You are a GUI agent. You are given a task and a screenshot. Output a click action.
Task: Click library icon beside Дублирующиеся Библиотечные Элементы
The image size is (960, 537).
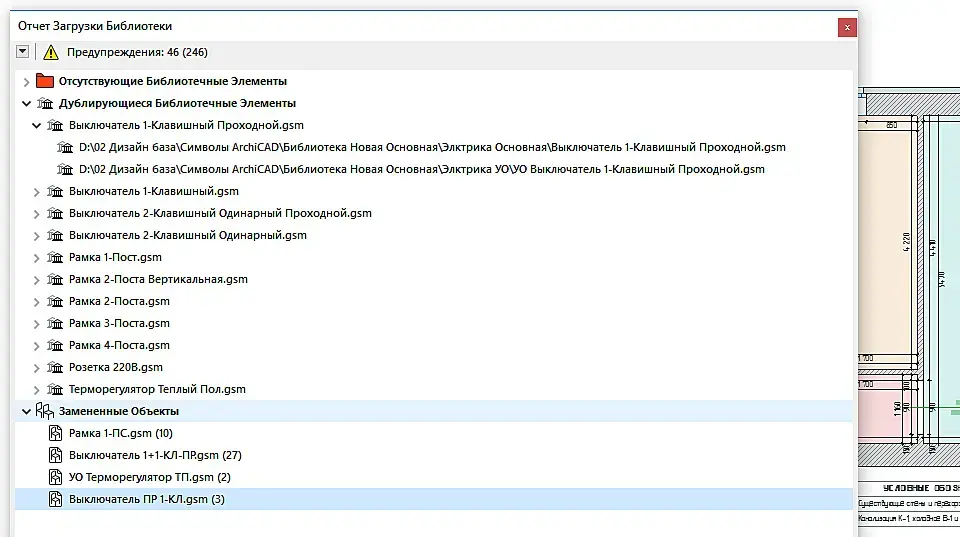(x=45, y=103)
